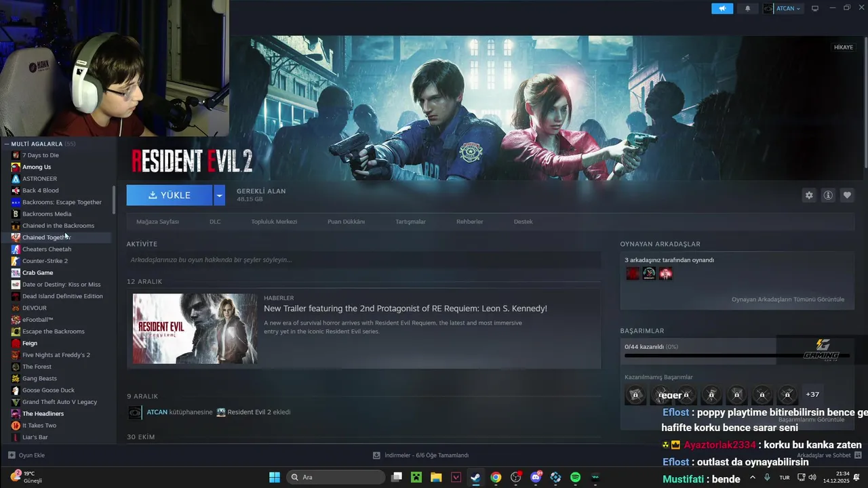The height and width of the screenshot is (488, 868).
Task: Select eFootball in library list
Action: [37, 320]
